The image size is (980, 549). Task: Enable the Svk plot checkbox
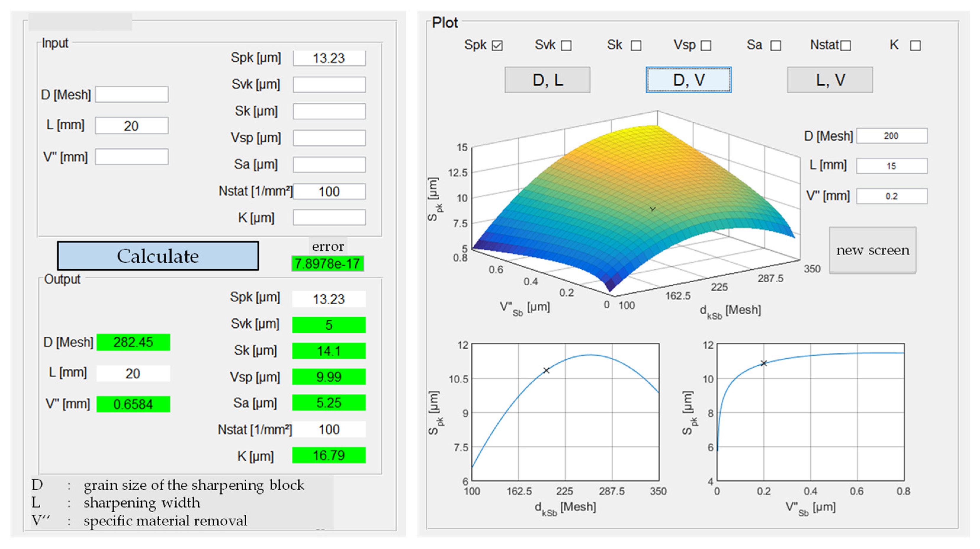click(566, 46)
